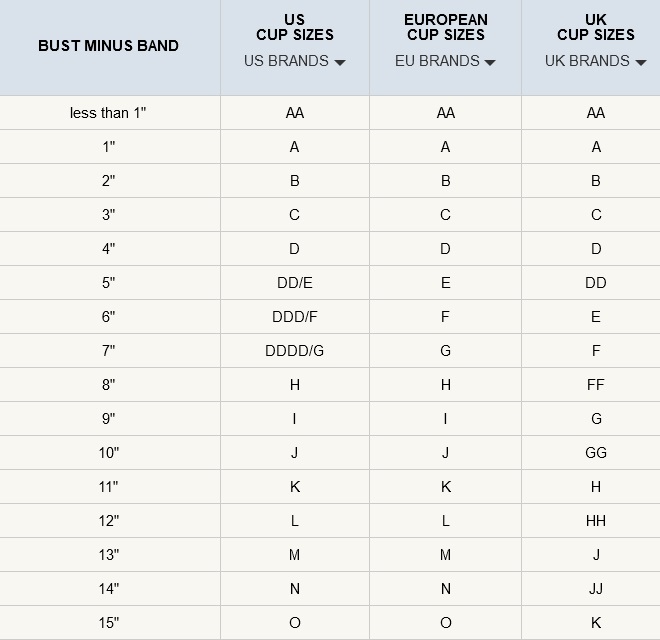This screenshot has width=660, height=640.
Task: Expand the EU BRANDS dropdown
Action: coord(445,61)
